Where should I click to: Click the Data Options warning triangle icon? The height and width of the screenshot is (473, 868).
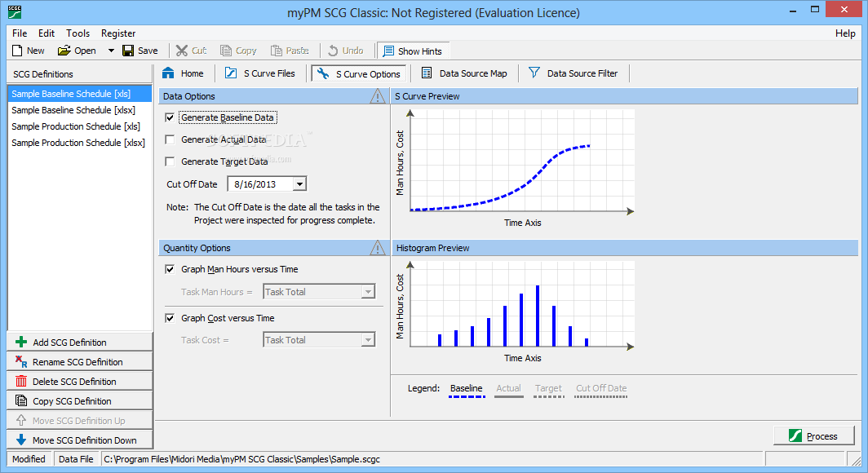point(378,96)
